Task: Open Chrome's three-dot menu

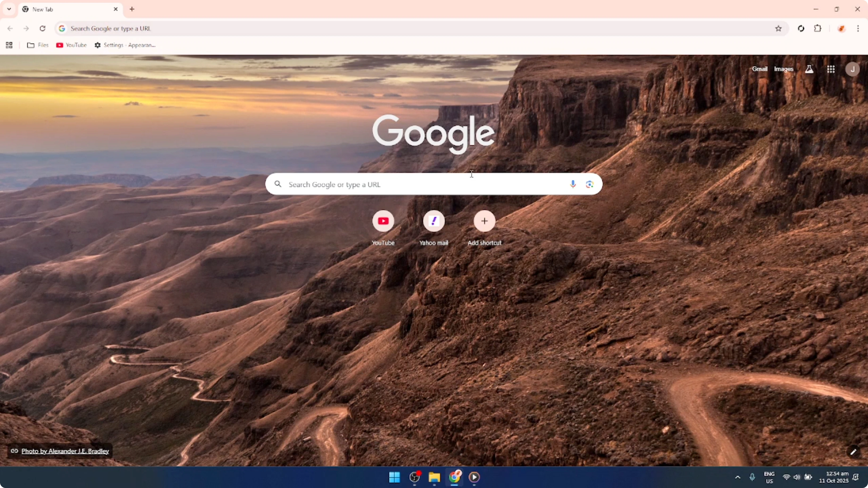Action: pos(858,29)
